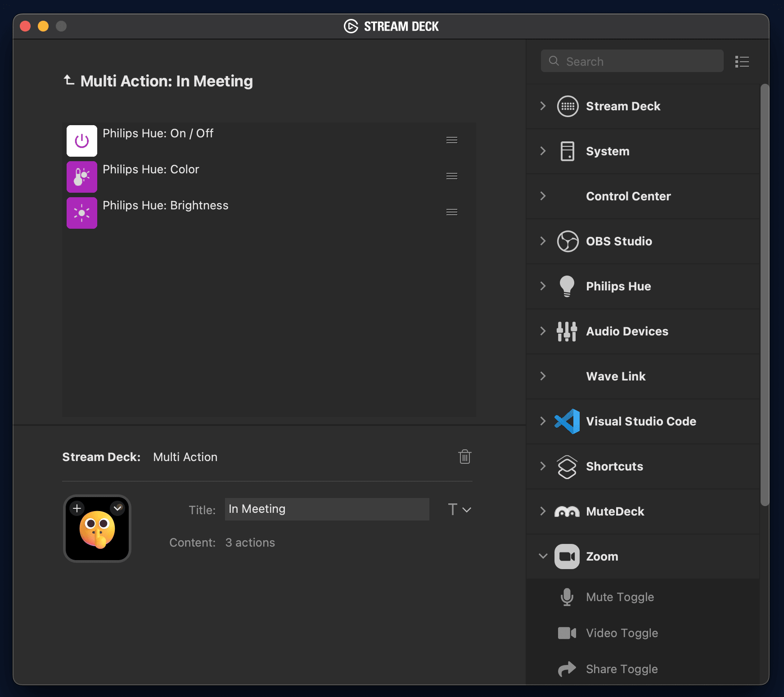Click the back arrow beside Multi Action title

pos(69,80)
